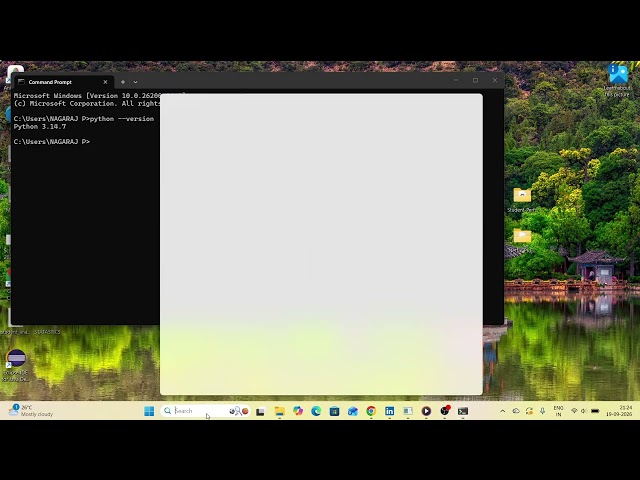The image size is (640, 480).
Task: Click the blank light-gray popup window
Action: coord(321,244)
